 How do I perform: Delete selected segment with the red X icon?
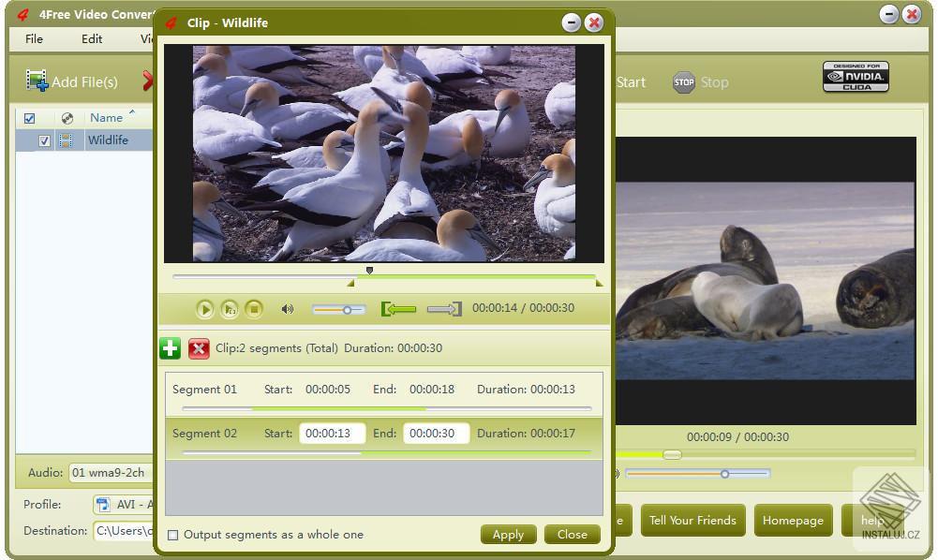(x=199, y=347)
